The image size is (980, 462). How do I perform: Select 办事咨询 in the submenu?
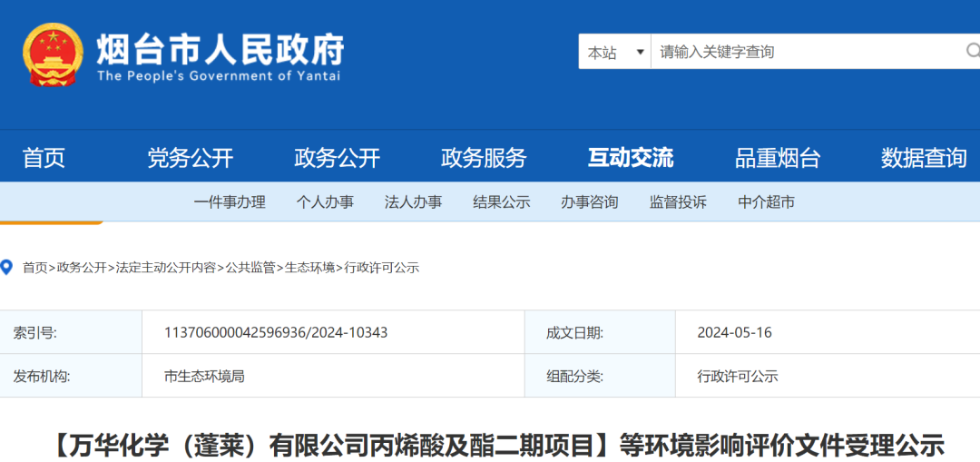[x=590, y=202]
